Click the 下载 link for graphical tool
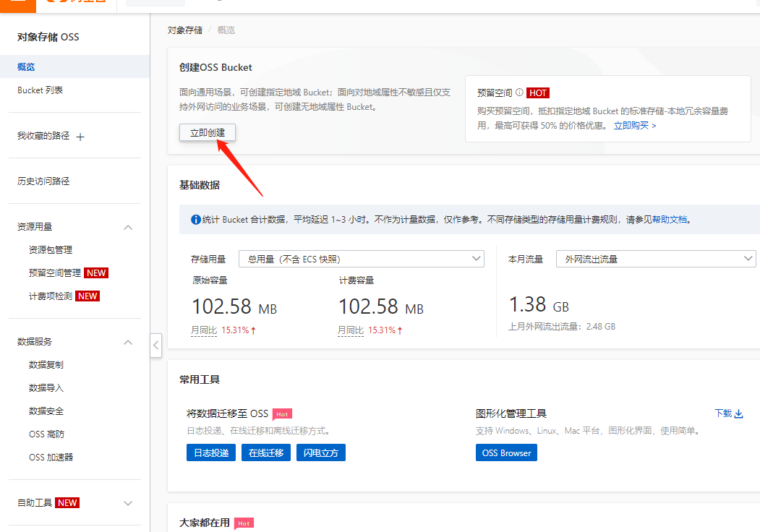The image size is (760, 532). coord(723,413)
